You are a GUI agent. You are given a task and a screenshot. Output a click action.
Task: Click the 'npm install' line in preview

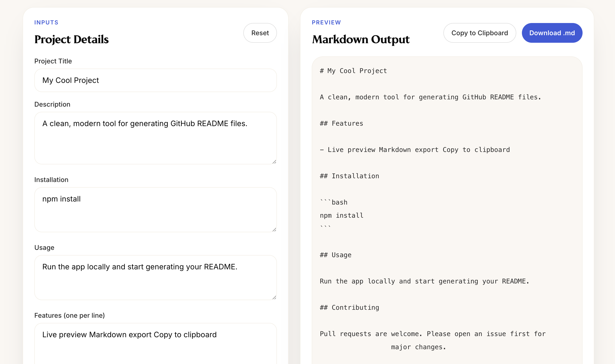[341, 215]
